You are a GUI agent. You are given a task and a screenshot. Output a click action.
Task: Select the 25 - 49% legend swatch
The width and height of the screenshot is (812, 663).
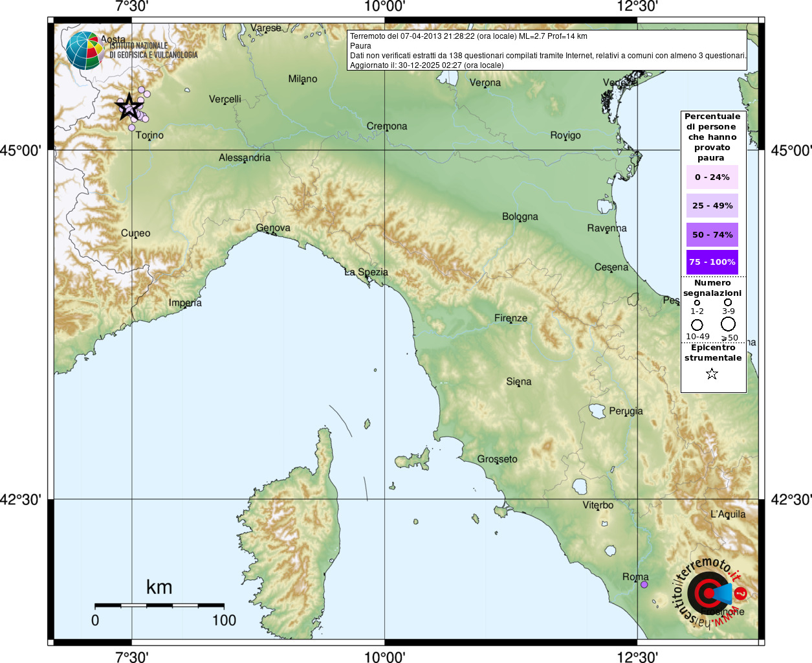[712, 206]
